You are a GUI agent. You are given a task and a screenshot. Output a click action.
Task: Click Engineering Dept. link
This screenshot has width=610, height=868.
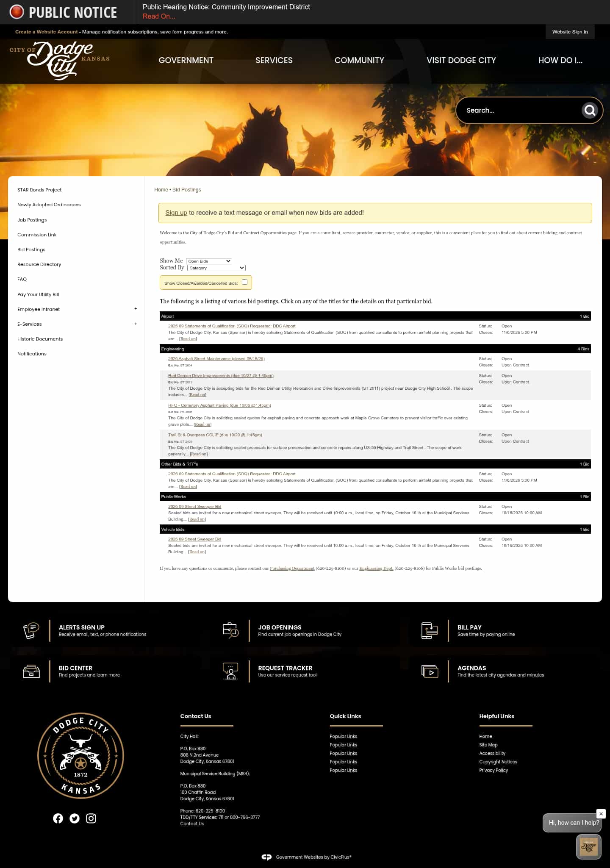point(376,568)
